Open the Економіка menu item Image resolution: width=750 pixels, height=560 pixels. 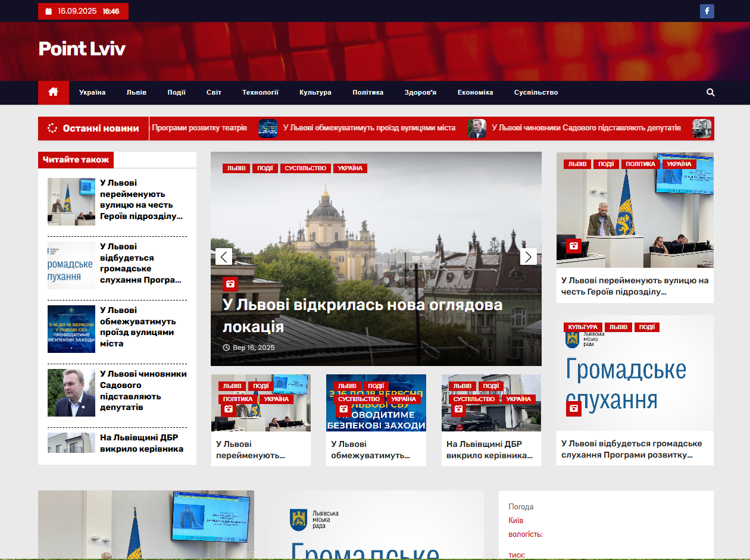coord(476,92)
